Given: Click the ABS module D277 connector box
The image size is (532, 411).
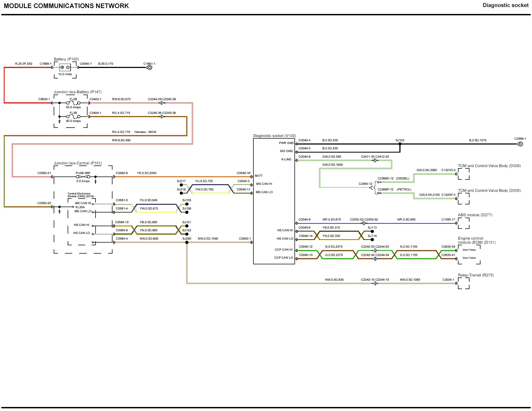Looking at the screenshot, I should pos(464,223).
